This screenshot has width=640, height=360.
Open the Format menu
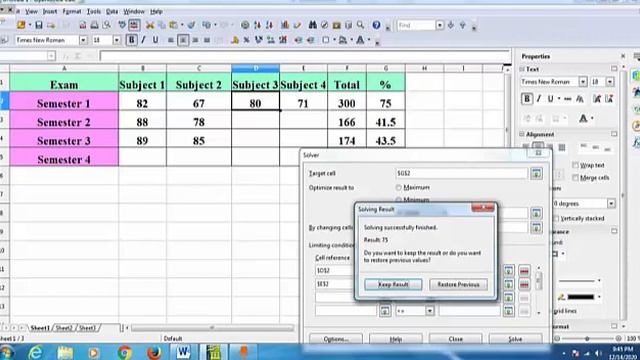click(x=72, y=11)
